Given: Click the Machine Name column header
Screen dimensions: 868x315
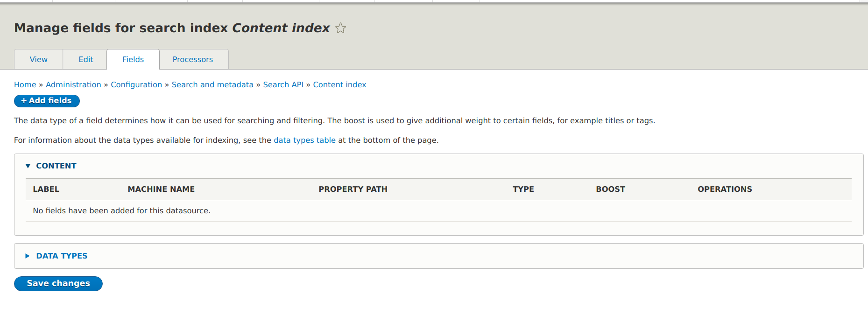Looking at the screenshot, I should 161,189.
